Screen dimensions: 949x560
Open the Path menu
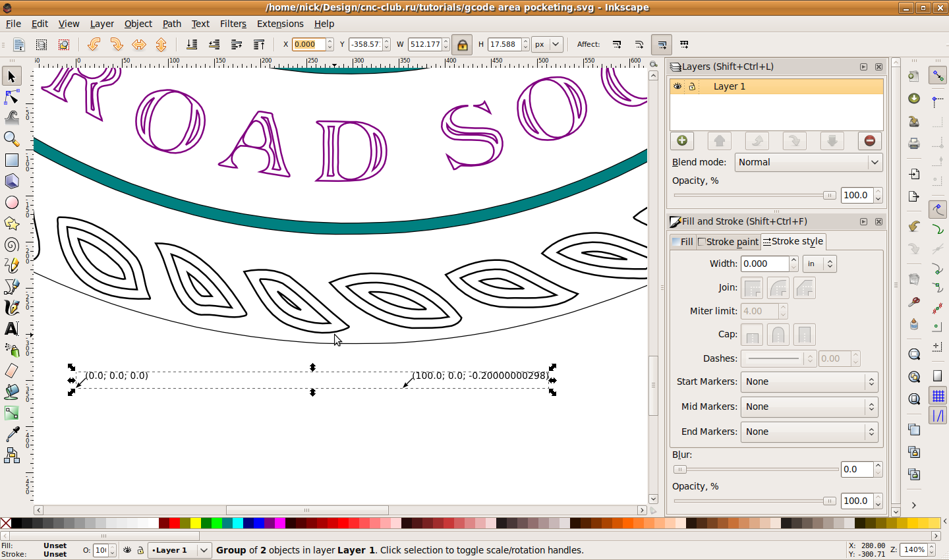[171, 24]
